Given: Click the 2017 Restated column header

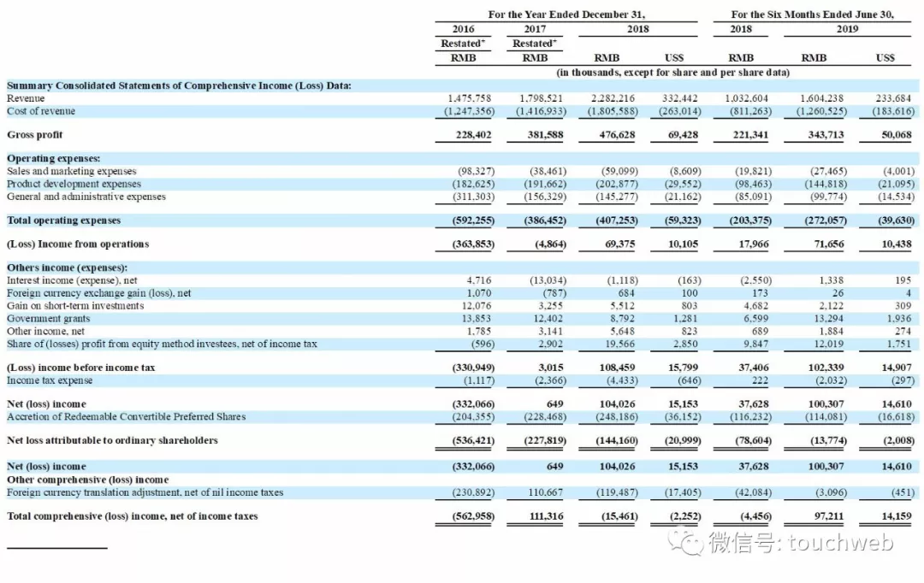Looking at the screenshot, I should (x=535, y=36).
